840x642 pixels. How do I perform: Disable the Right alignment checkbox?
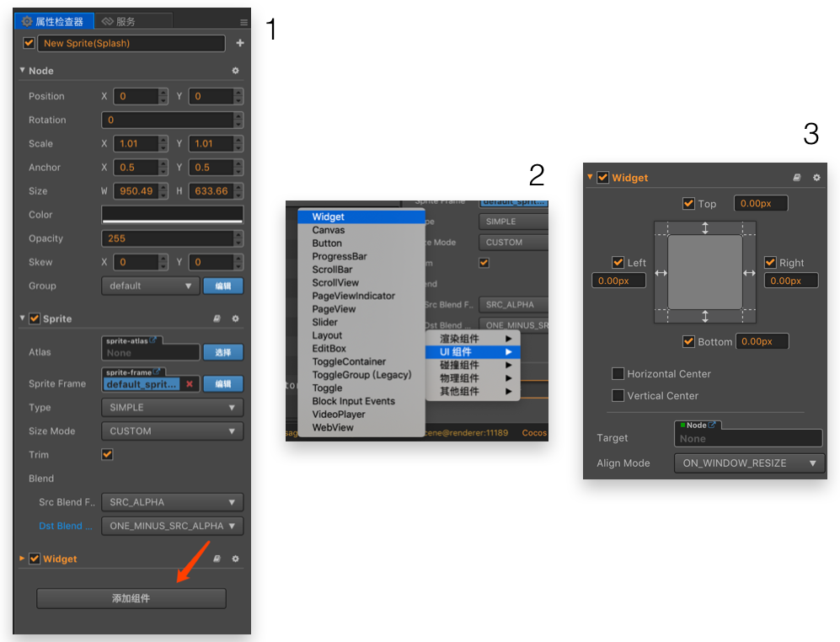point(770,262)
